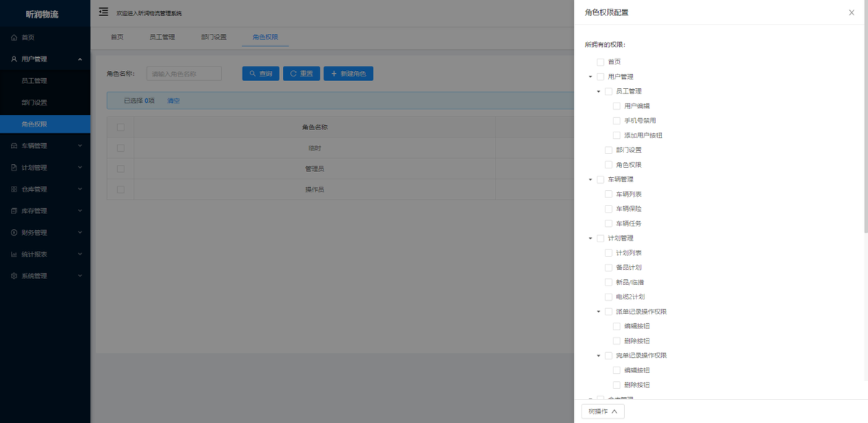
Task: Click the 查询 search button
Action: tap(260, 74)
